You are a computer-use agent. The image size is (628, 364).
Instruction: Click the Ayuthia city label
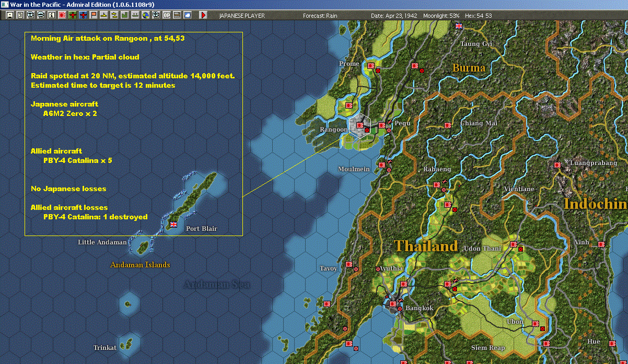tap(391, 268)
